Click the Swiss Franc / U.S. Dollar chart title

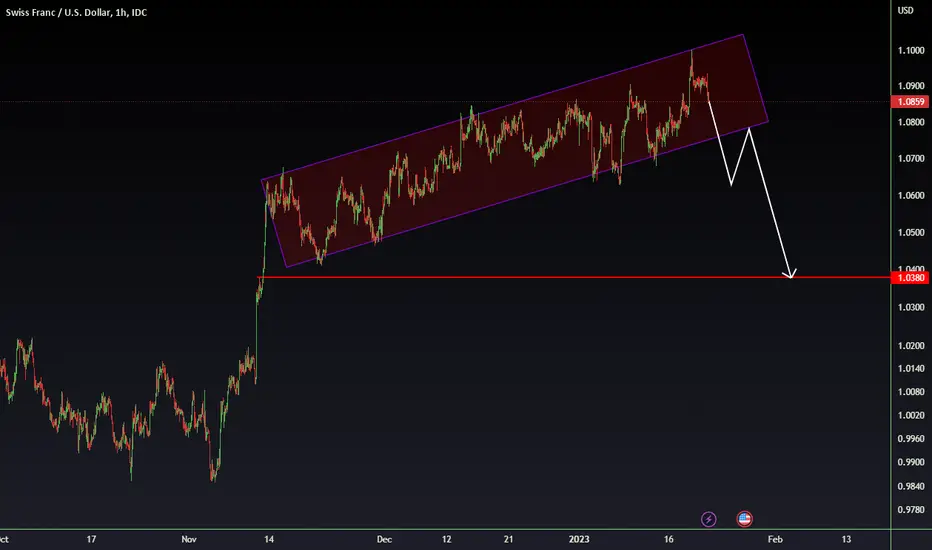[76, 12]
